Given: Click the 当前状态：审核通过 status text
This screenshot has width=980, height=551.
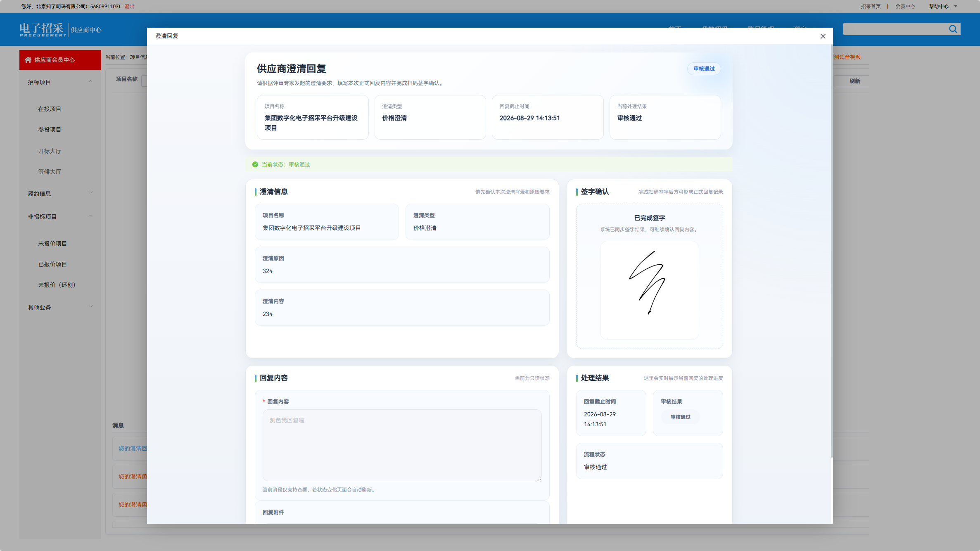Looking at the screenshot, I should point(286,164).
